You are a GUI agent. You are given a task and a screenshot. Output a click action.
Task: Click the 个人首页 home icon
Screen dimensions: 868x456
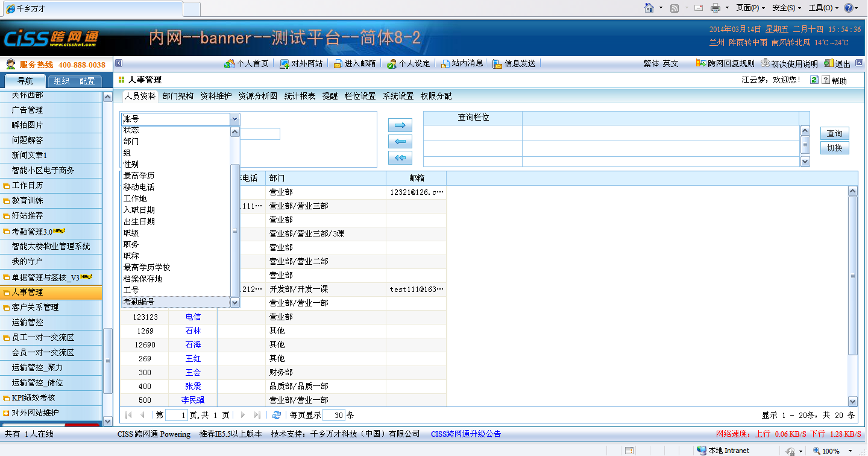229,64
